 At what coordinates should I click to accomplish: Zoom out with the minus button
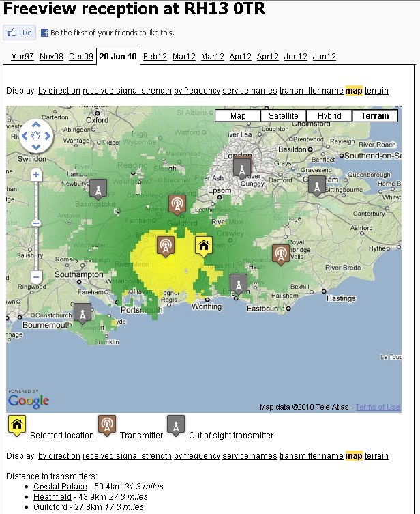click(36, 277)
